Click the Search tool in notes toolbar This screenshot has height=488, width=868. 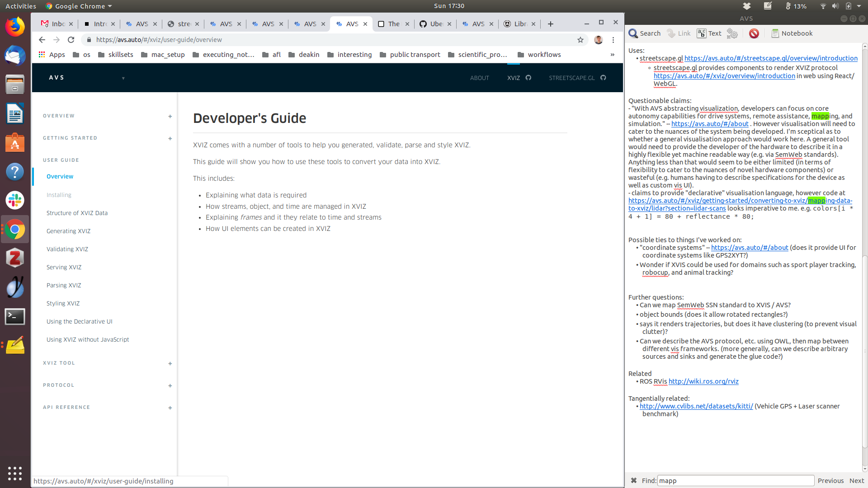(644, 33)
